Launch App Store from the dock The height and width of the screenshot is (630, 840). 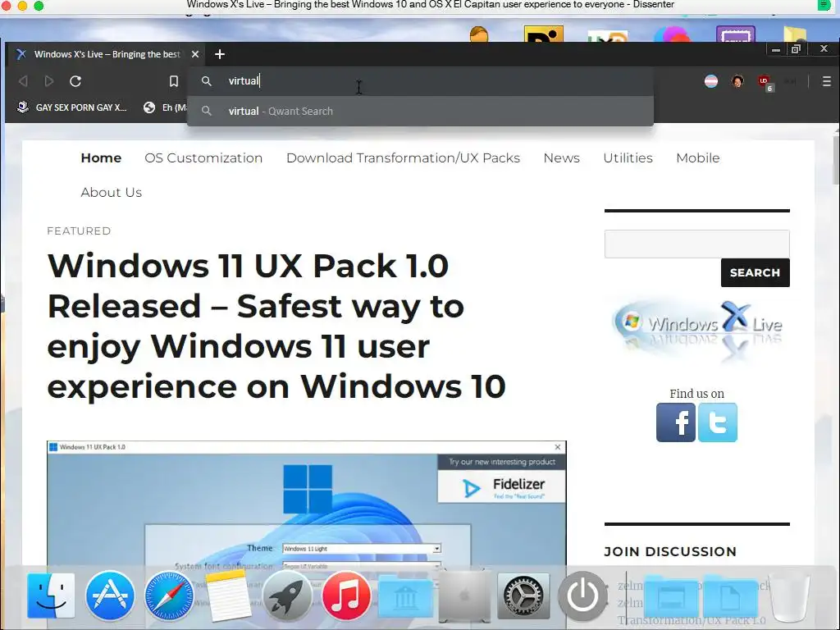[x=110, y=596]
